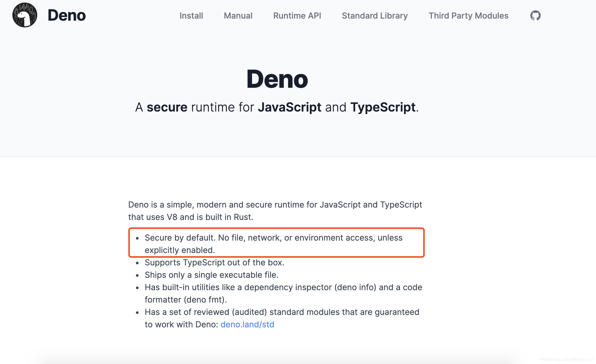Click the Deno dinosaur logo icon

(x=25, y=15)
